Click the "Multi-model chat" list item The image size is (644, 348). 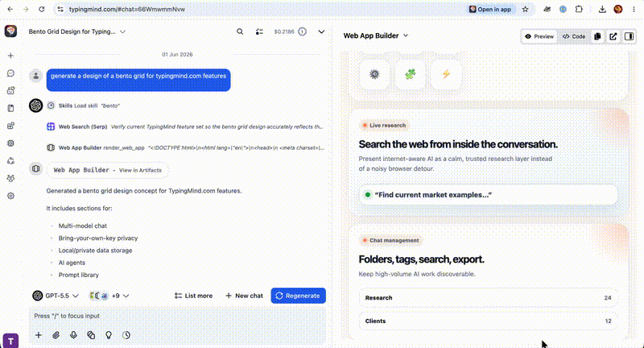[83, 226]
